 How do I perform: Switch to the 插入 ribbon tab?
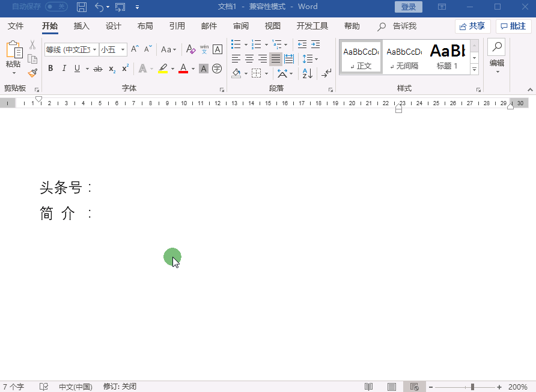(x=81, y=26)
